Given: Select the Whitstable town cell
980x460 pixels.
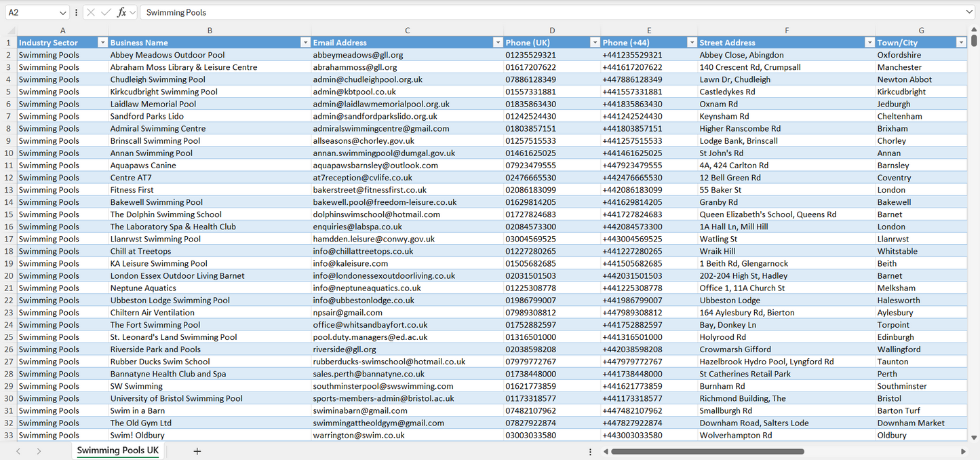Looking at the screenshot, I should click(x=921, y=251).
